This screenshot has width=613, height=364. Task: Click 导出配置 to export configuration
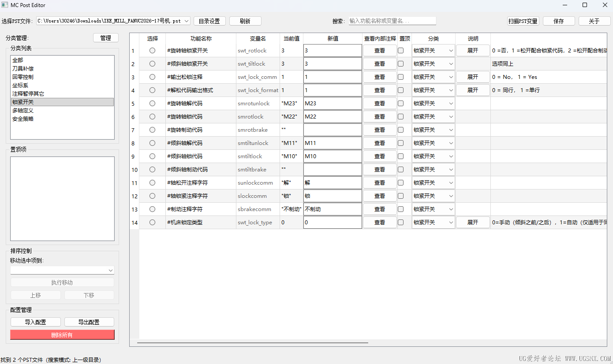(x=89, y=322)
